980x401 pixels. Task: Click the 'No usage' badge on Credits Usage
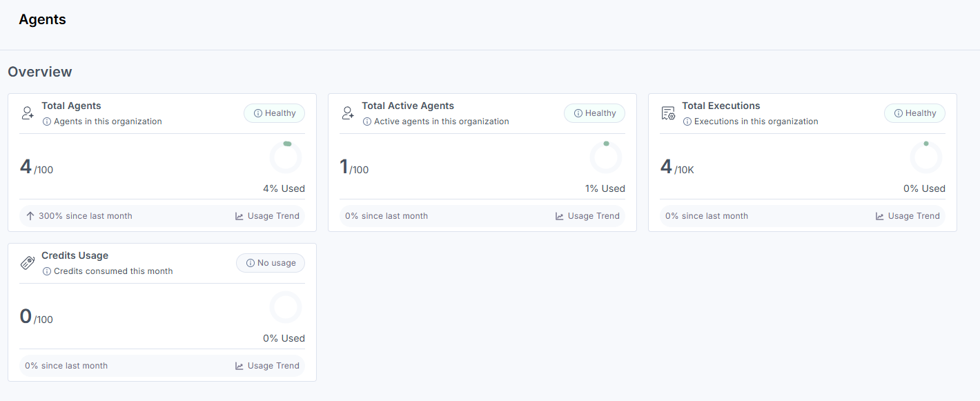coord(271,263)
